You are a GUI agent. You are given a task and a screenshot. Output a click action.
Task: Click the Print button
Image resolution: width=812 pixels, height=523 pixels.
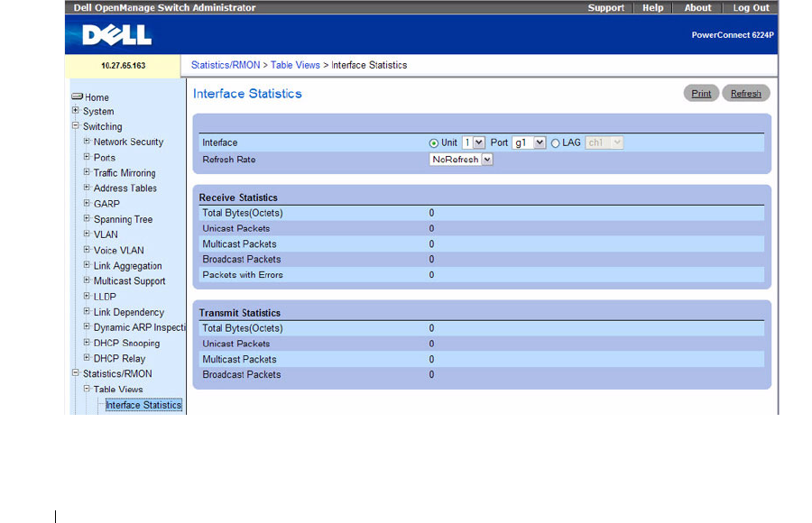coord(701,93)
